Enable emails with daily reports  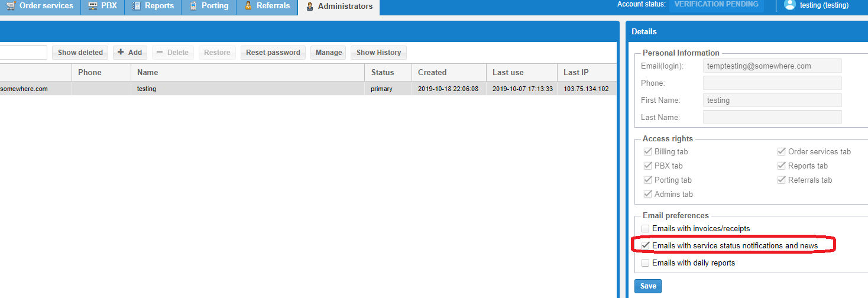646,263
